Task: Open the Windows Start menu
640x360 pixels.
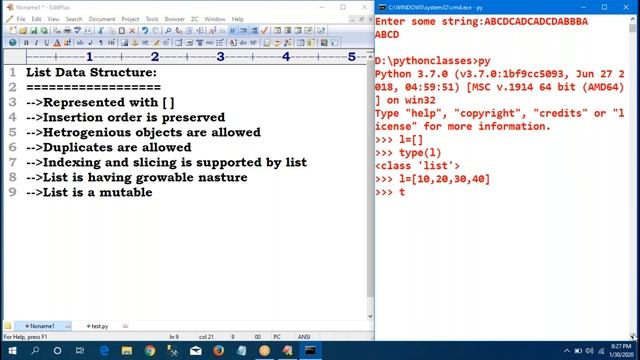Action: pyautogui.click(x=12, y=351)
